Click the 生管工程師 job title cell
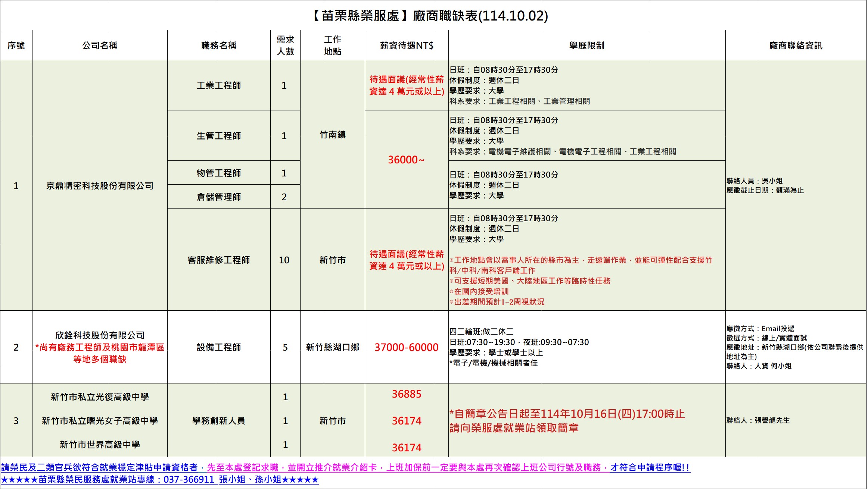This screenshot has width=868, height=492. point(219,136)
